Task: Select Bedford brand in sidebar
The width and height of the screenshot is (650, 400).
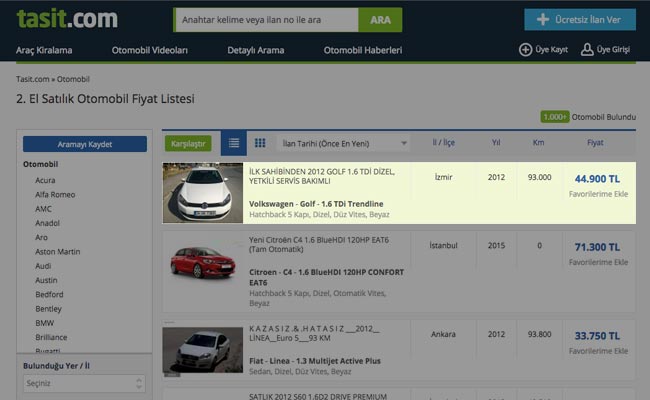Action: (49, 294)
